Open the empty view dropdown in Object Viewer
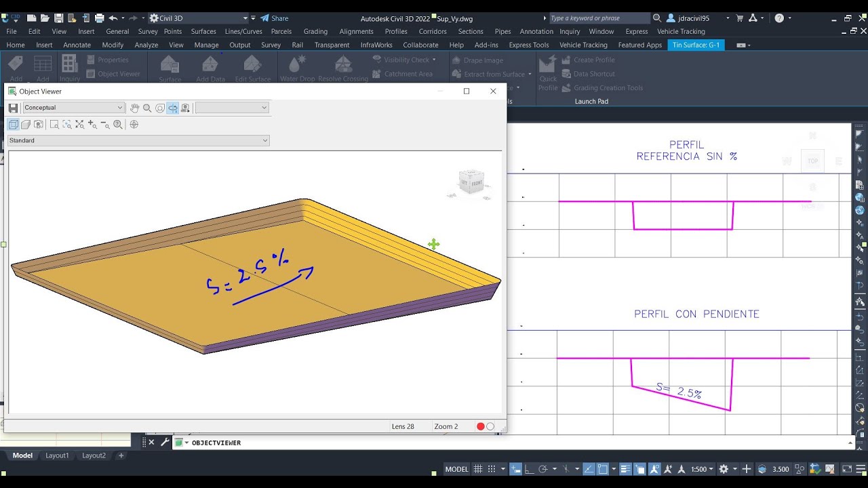 point(232,108)
